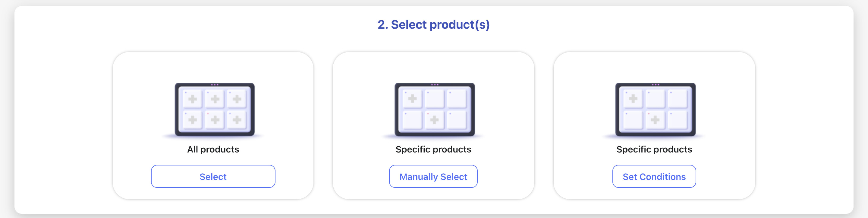Click empty top-middle tile above Set Conditions
Viewport: 868px width, 218px height.
pos(655,98)
